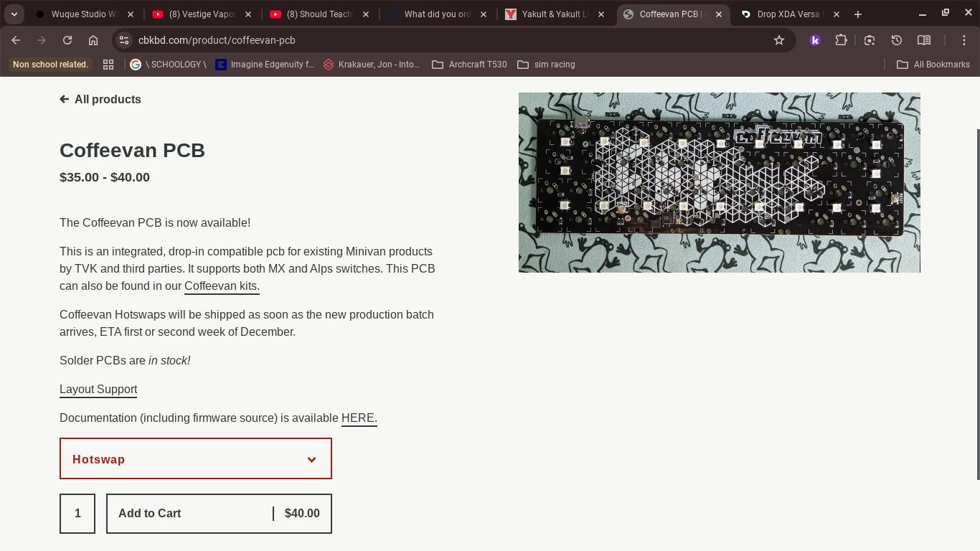980x551 pixels.
Task: Expand the tab search dropdown
Action: (x=14, y=14)
